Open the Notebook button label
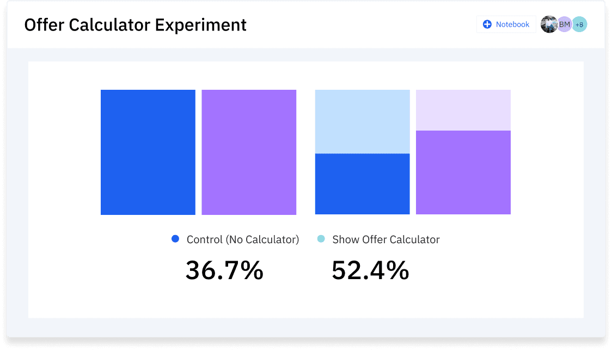 tap(512, 24)
